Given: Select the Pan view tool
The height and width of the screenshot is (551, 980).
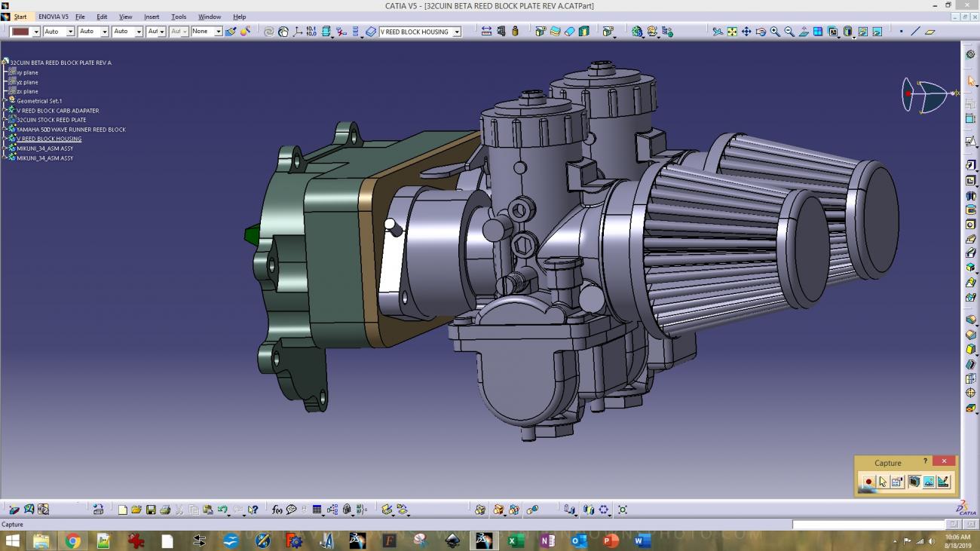Looking at the screenshot, I should (746, 32).
